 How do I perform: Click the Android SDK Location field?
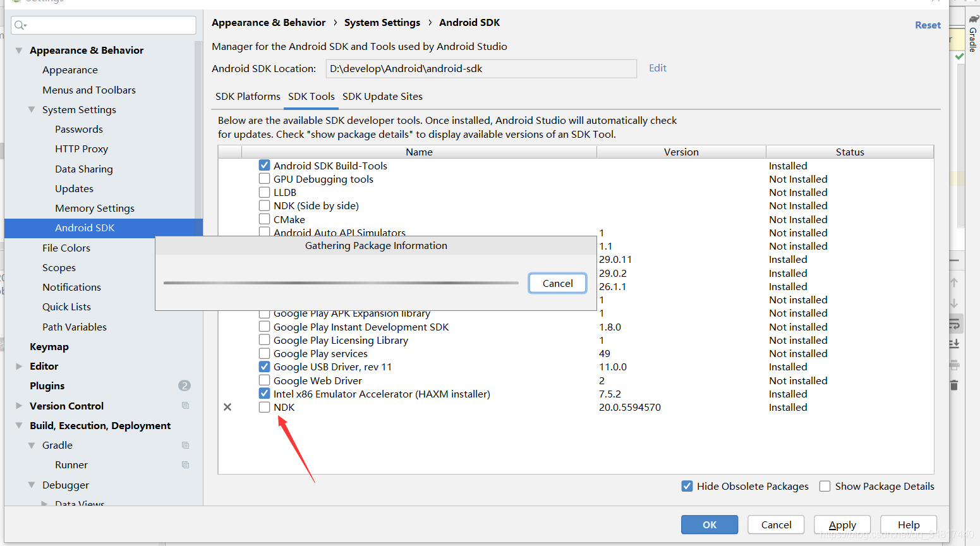click(481, 68)
